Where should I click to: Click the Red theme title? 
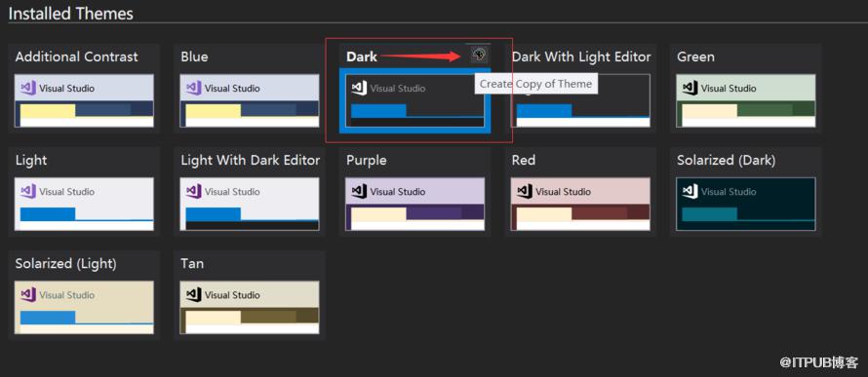pos(524,161)
